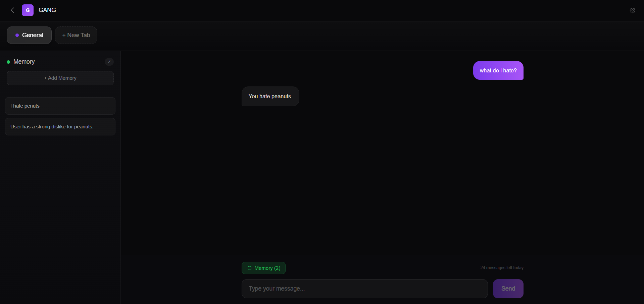This screenshot has height=304, width=644.
Task: Click the '24 messages left today' label
Action: [502, 268]
